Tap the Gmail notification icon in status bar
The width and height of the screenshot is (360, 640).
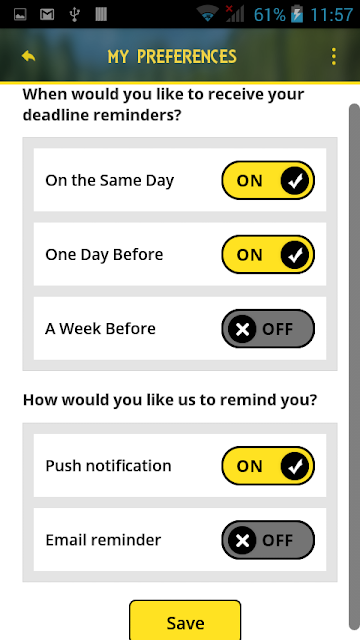(x=47, y=15)
